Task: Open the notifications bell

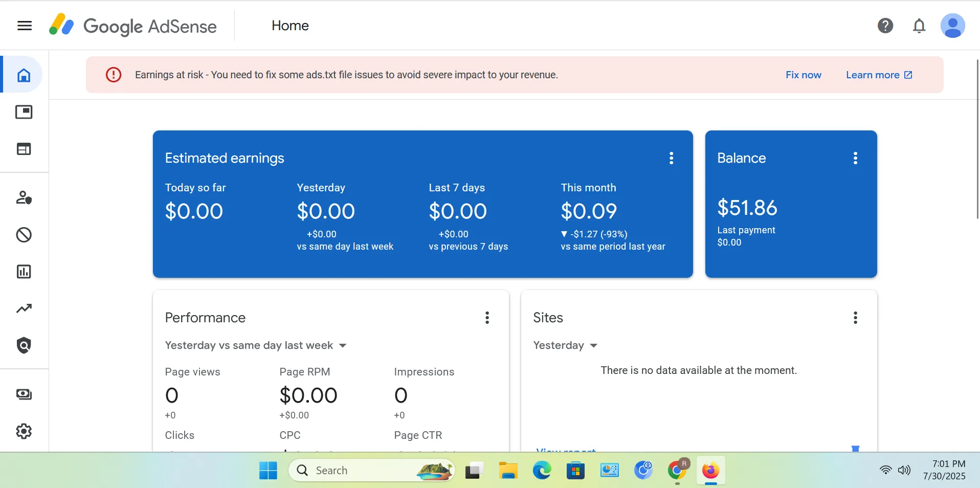Action: click(919, 26)
